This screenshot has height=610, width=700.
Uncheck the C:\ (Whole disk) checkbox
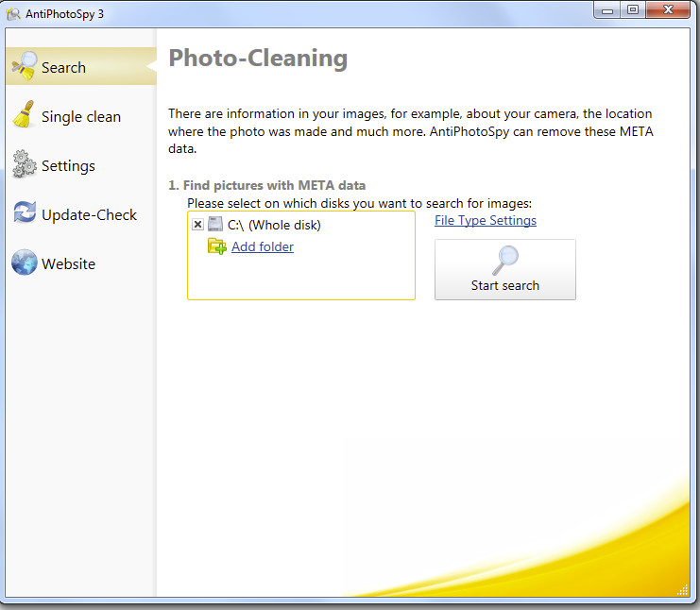pos(197,224)
